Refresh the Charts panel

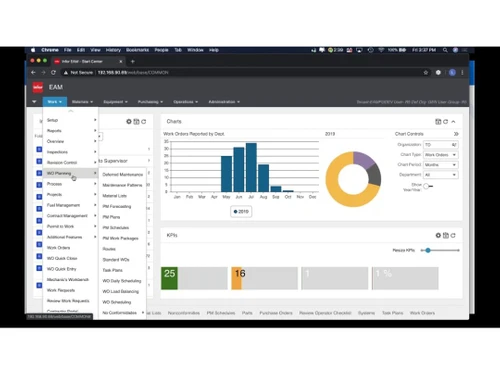[x=446, y=122]
